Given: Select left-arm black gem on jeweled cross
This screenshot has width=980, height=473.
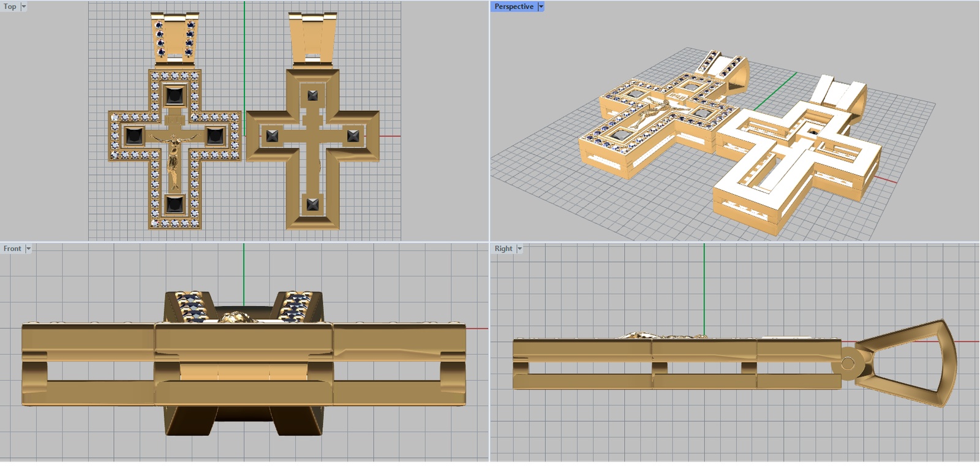Looking at the screenshot, I should [x=134, y=135].
